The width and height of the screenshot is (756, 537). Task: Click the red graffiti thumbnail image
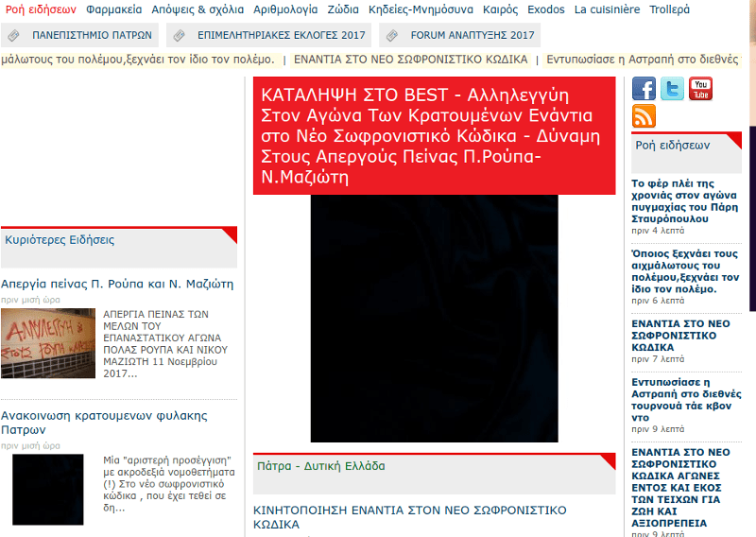click(x=48, y=343)
